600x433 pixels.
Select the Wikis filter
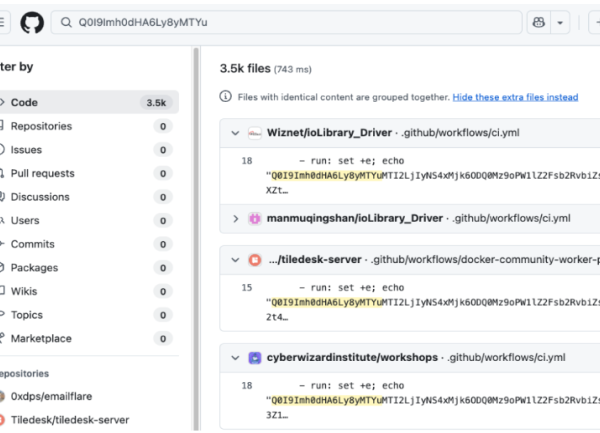point(87,291)
